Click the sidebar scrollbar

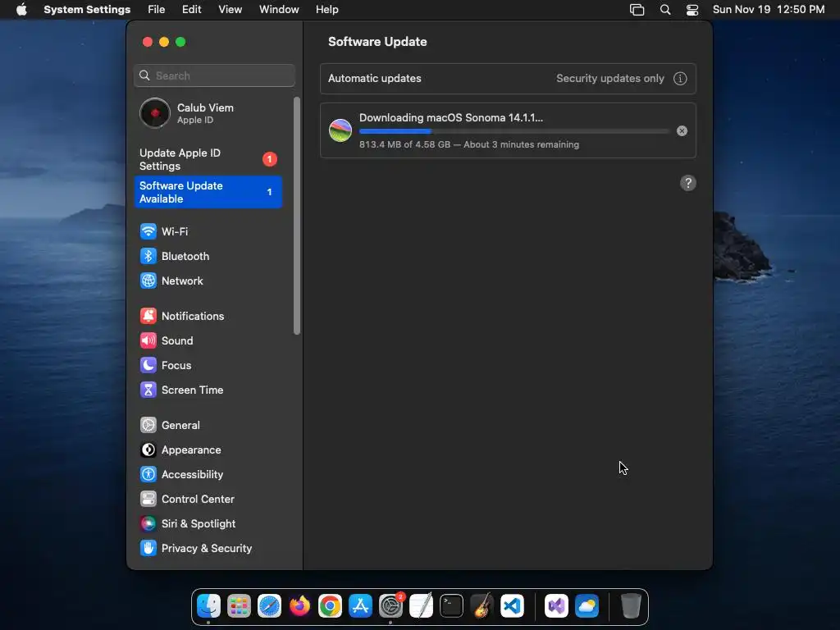297,216
